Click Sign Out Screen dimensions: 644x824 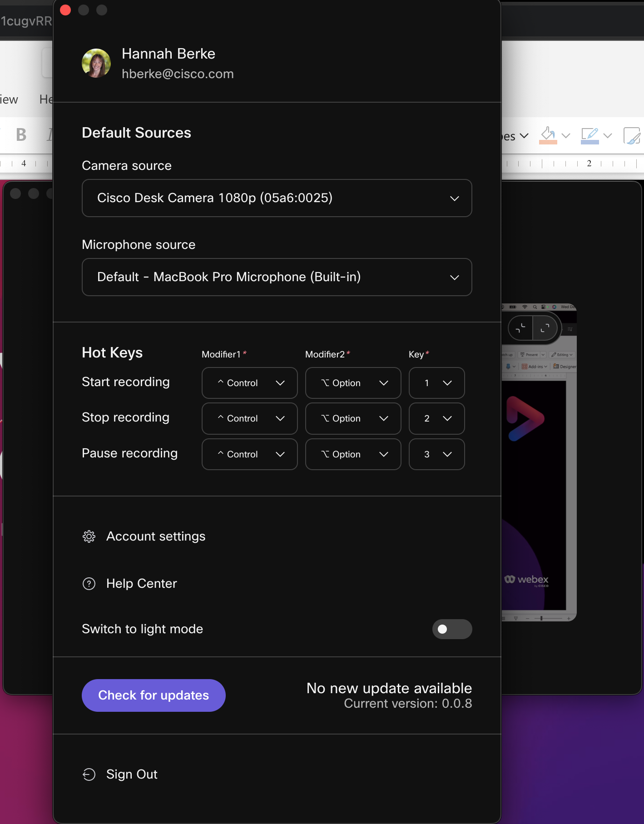pyautogui.click(x=120, y=774)
